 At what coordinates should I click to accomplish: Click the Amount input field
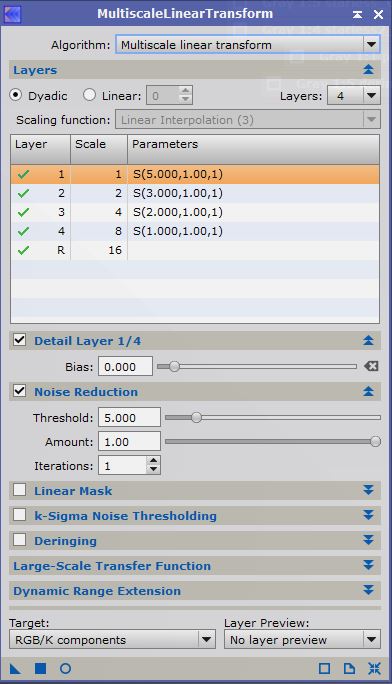coord(129,442)
